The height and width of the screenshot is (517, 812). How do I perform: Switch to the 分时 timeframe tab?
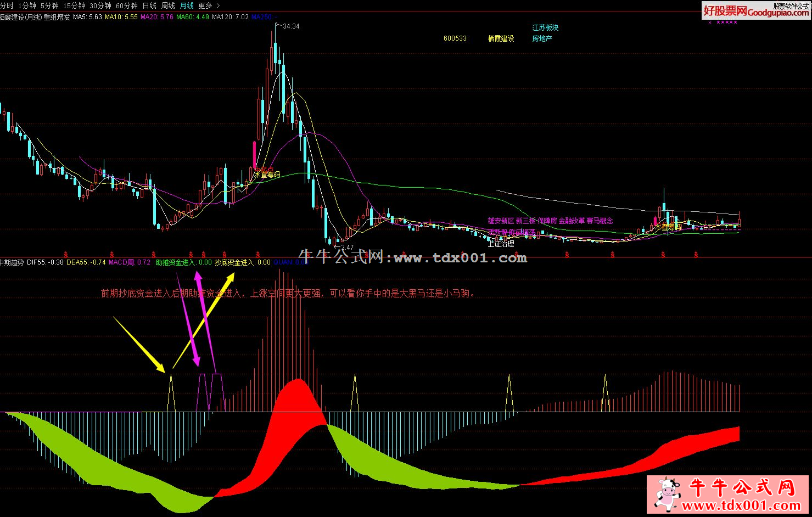coord(7,5)
